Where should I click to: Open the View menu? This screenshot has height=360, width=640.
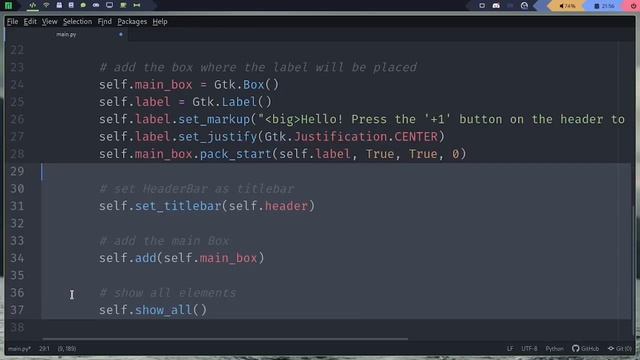click(49, 22)
